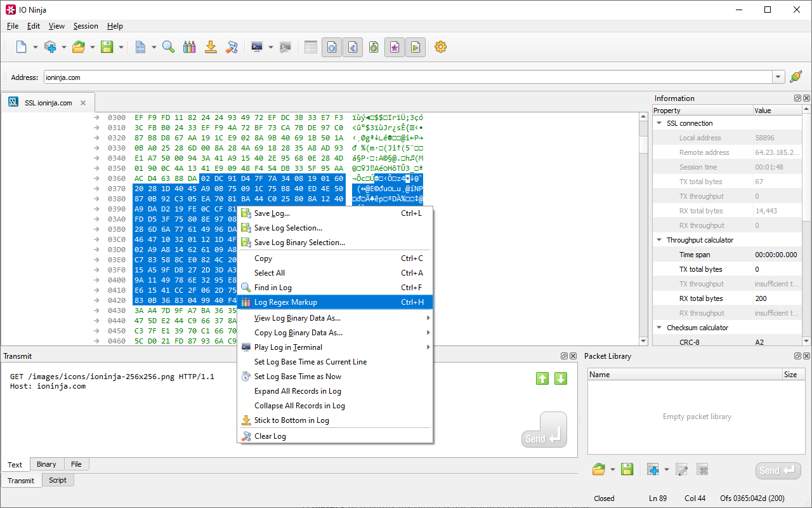Click the Address input field
The width and height of the screenshot is (812, 508).
[x=408, y=77]
